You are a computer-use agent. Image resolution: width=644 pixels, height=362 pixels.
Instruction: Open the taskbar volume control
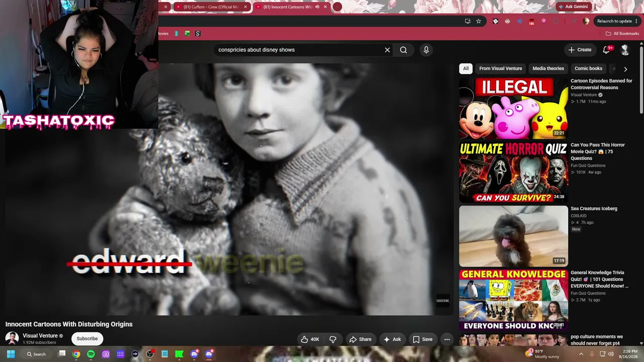click(x=611, y=354)
